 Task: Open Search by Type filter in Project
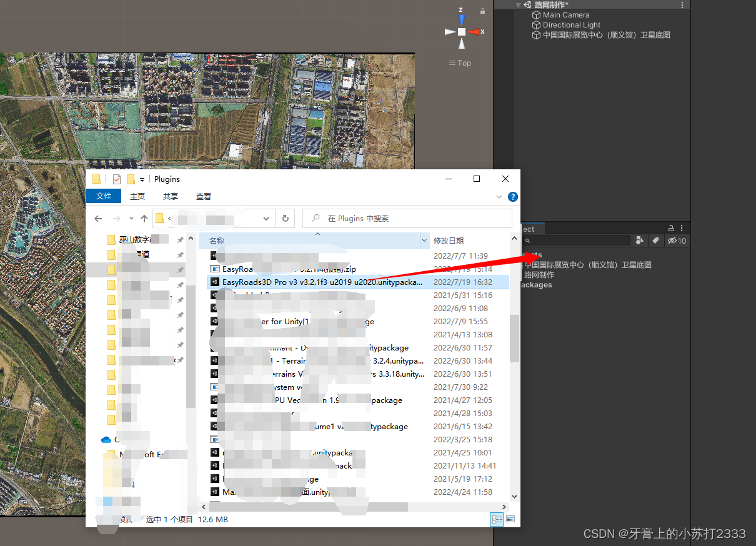[640, 241]
